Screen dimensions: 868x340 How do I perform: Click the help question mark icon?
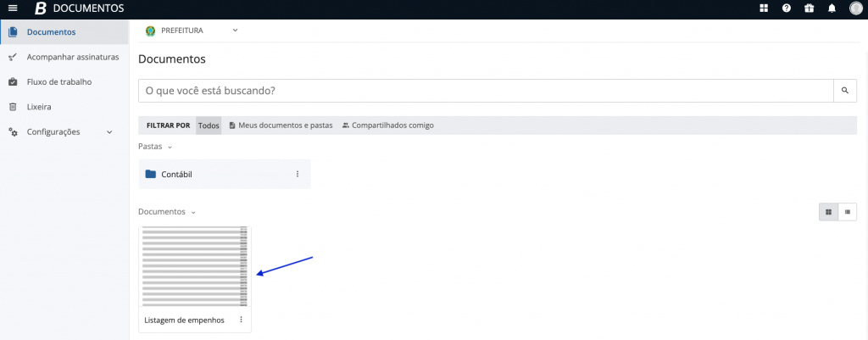(x=787, y=8)
